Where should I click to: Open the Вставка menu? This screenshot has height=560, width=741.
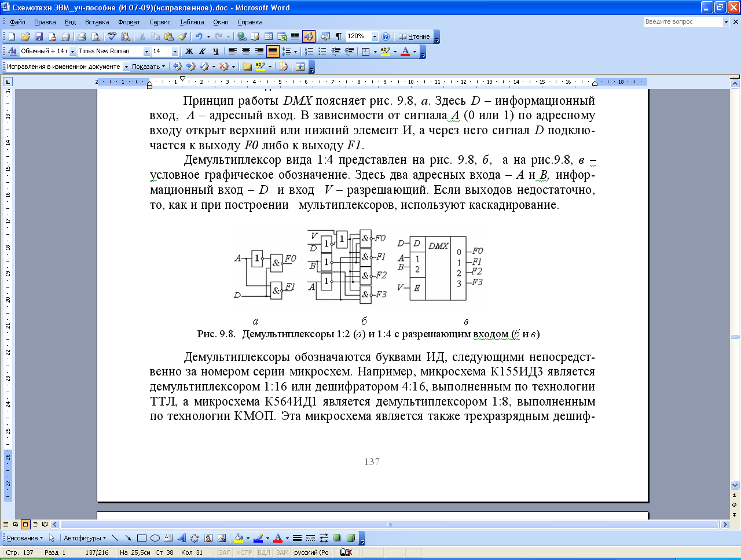tap(97, 22)
